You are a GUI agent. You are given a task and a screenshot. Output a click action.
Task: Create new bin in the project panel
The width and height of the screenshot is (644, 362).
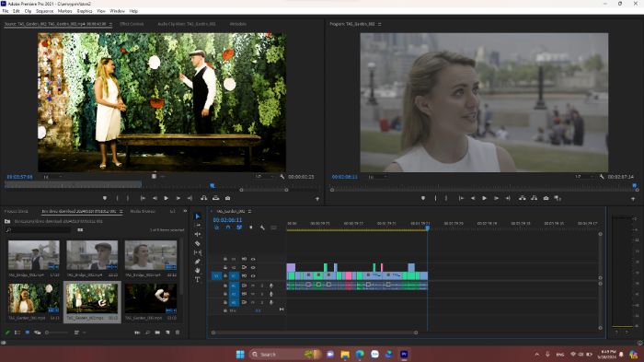[157, 333]
